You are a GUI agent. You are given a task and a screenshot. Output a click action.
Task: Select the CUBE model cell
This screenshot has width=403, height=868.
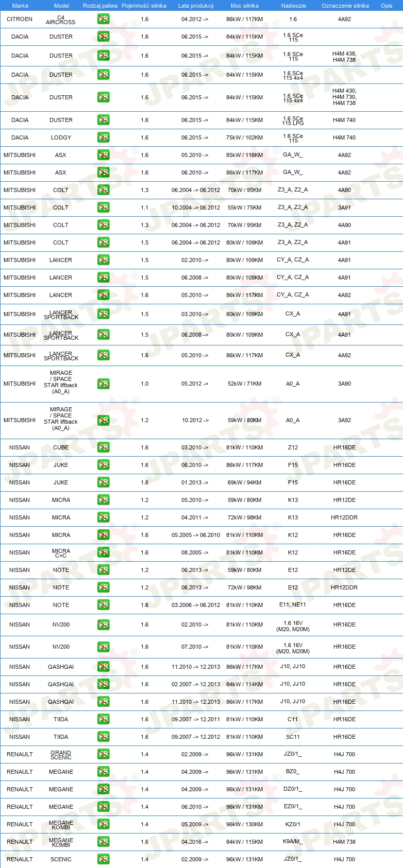point(61,447)
